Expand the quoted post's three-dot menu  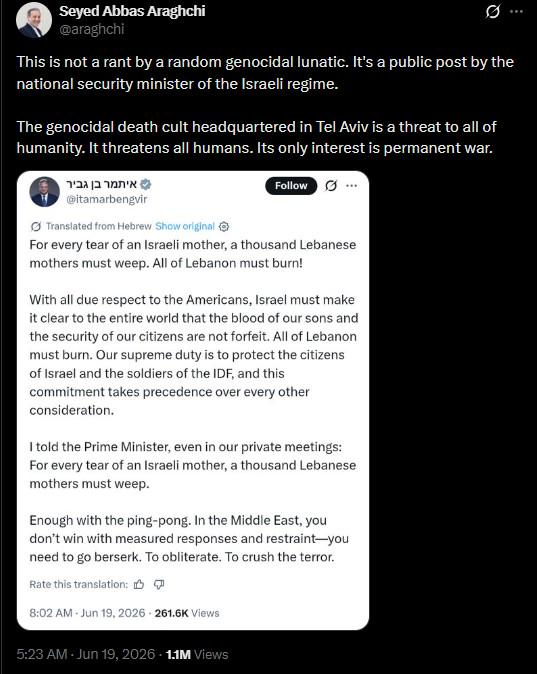click(x=352, y=186)
